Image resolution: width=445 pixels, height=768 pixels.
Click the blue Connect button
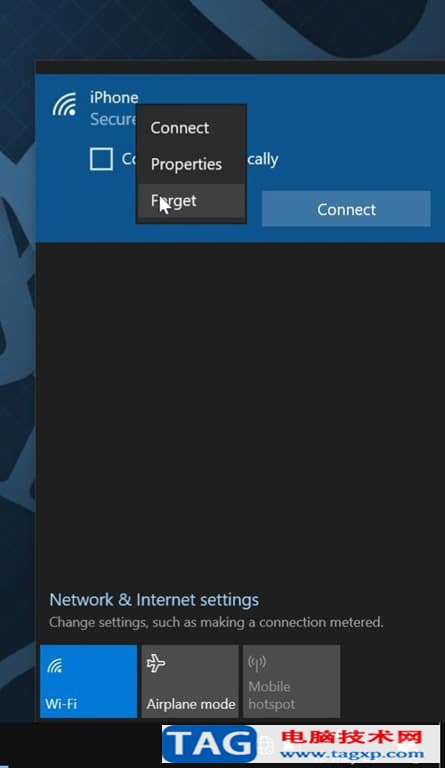(x=346, y=209)
